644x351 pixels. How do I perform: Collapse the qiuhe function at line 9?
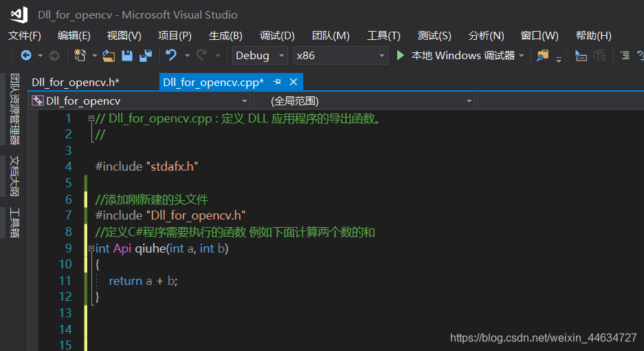[91, 248]
